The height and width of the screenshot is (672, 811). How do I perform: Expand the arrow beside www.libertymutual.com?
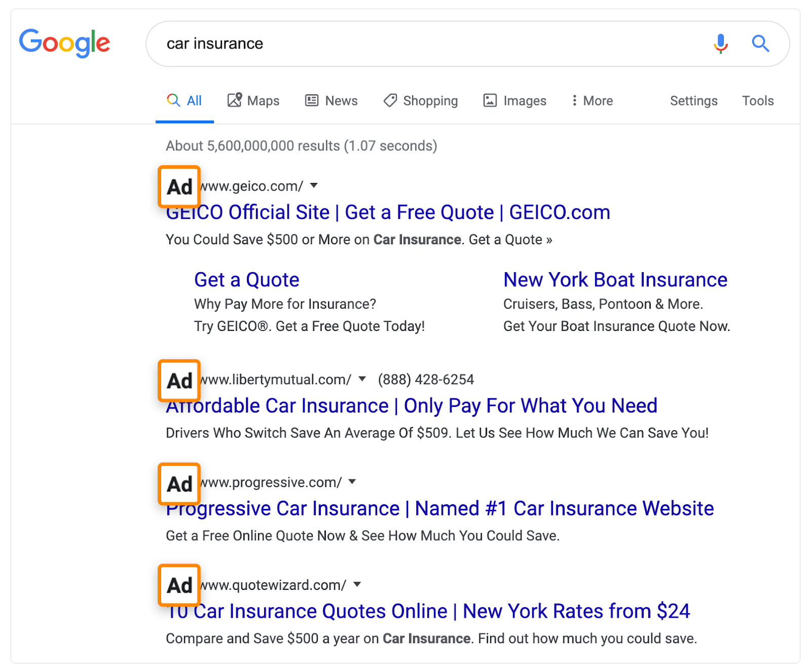[x=362, y=379]
